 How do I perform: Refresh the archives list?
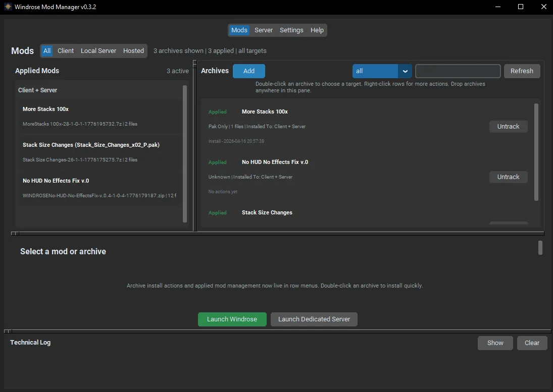[522, 71]
